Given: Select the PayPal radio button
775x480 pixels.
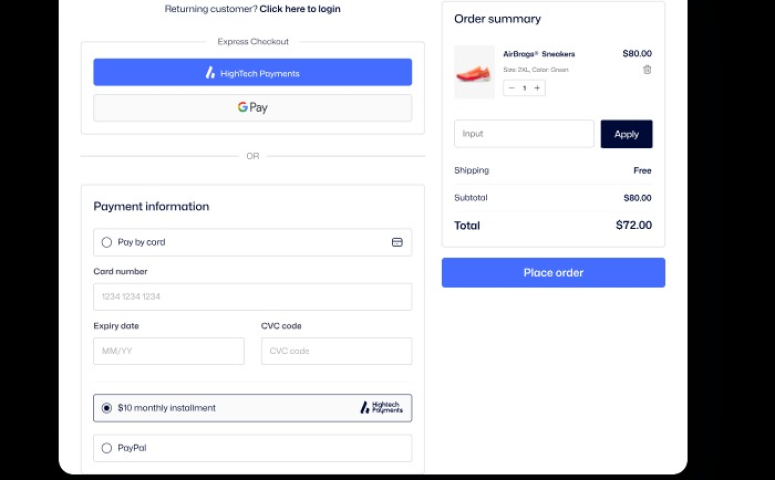Looking at the screenshot, I should coord(106,448).
